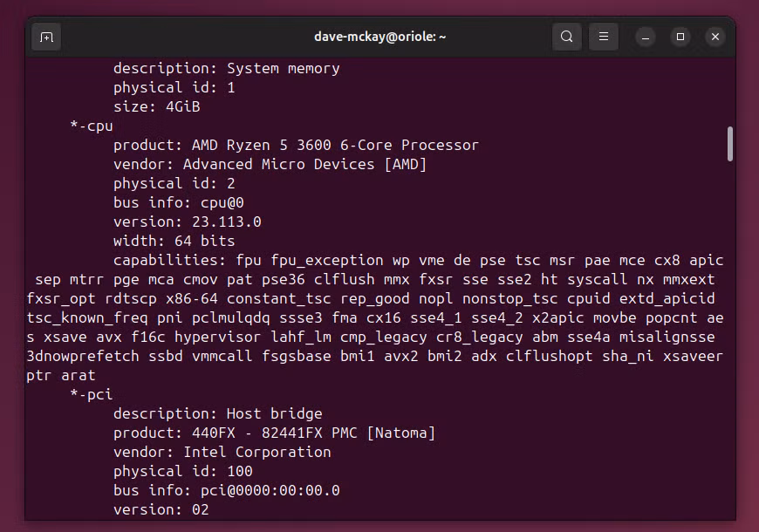Viewport: 759px width, 532px height.
Task: Minimize the terminal window
Action: (646, 37)
